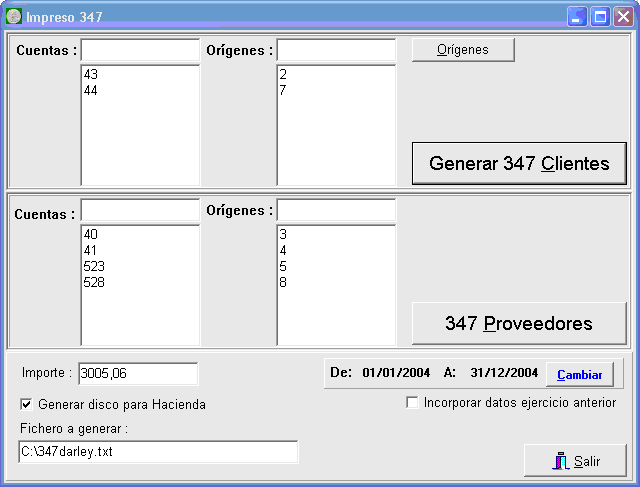The height and width of the screenshot is (487, 640).
Task: Select account 44 in clients list
Action: point(92,91)
